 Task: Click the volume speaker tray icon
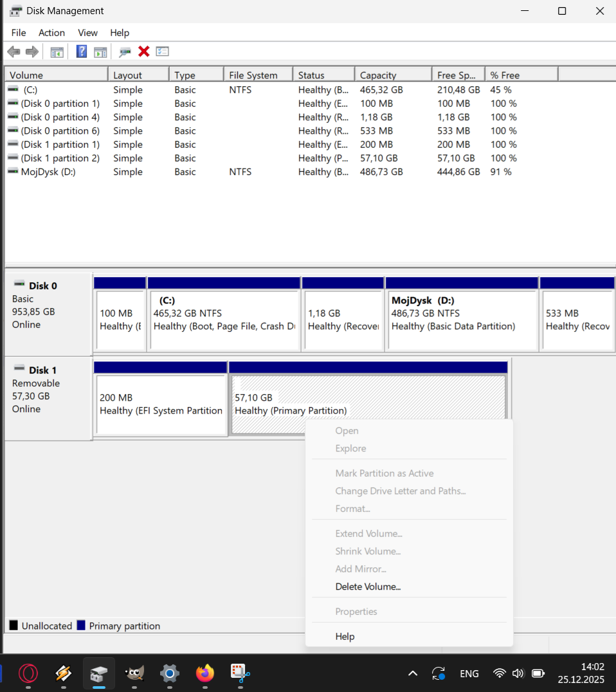click(518, 673)
